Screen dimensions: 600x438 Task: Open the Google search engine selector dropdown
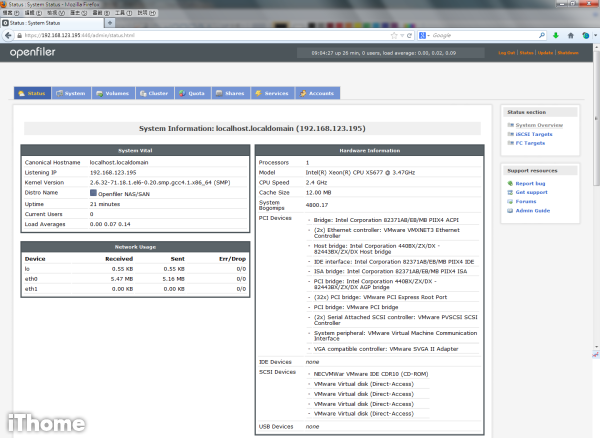[x=423, y=33]
